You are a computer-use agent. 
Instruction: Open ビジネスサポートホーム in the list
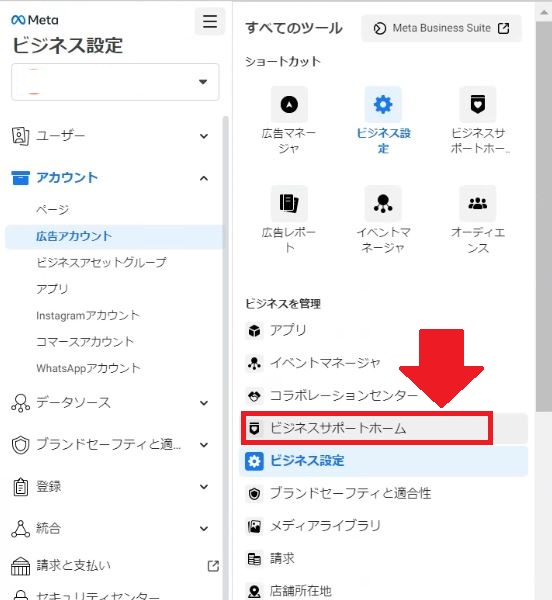click(367, 428)
